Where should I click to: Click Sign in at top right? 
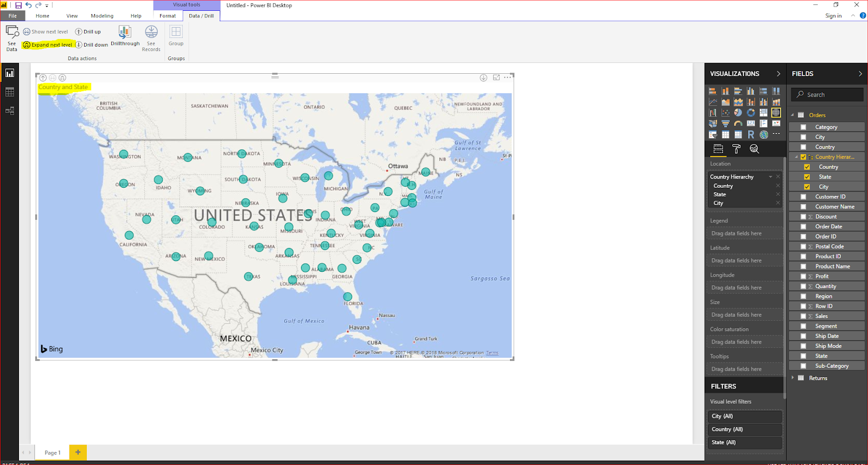833,16
